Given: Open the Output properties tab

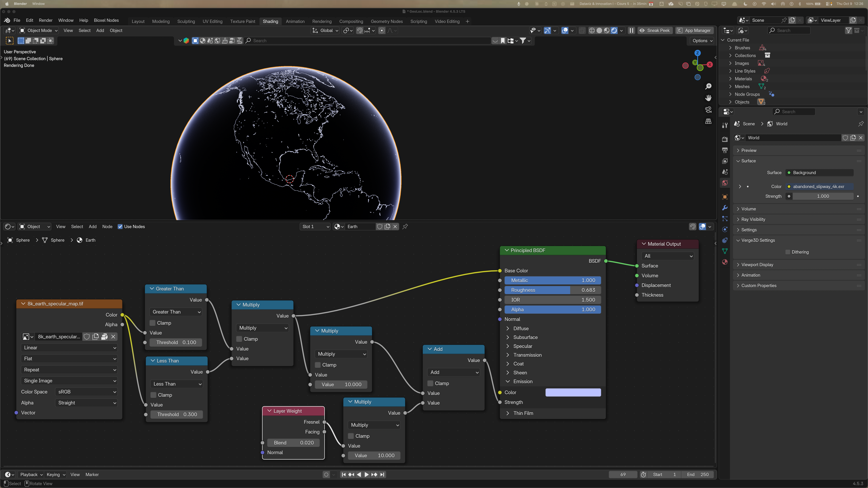Looking at the screenshot, I should tap(725, 150).
